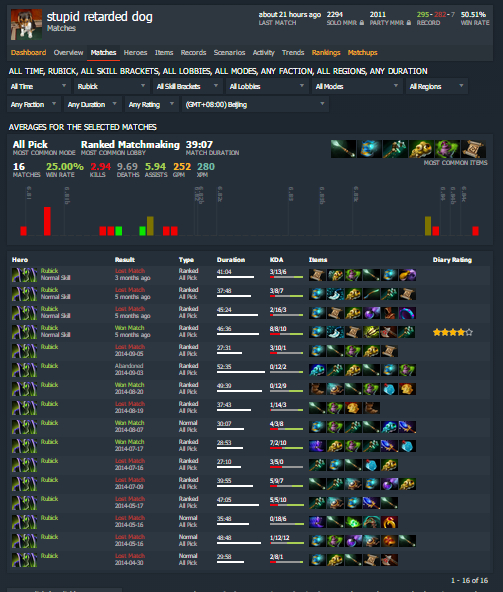Switch to the Heroes tab

point(135,52)
